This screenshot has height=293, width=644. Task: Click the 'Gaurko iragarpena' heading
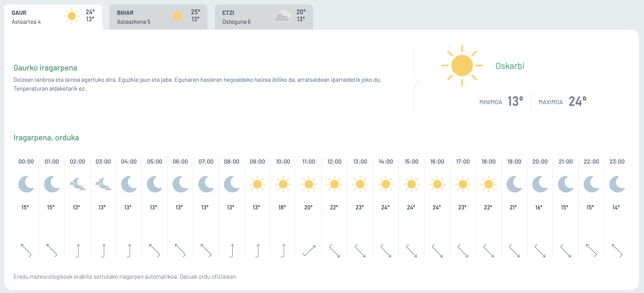(45, 68)
